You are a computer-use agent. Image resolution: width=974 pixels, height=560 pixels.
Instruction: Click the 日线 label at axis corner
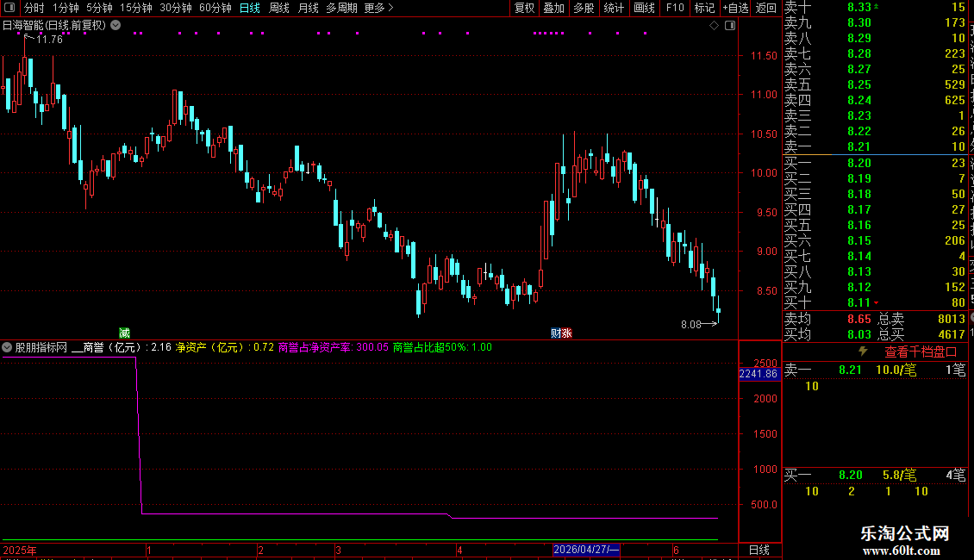pyautogui.click(x=759, y=550)
